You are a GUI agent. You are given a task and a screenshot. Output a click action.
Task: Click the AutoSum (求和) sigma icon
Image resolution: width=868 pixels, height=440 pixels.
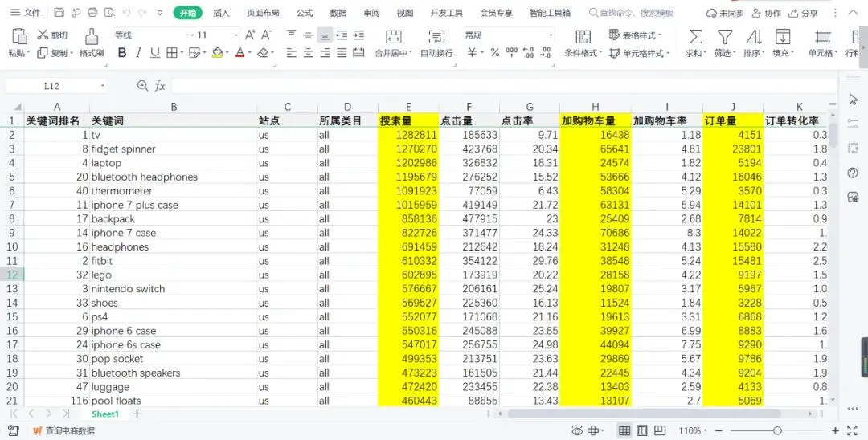695,37
